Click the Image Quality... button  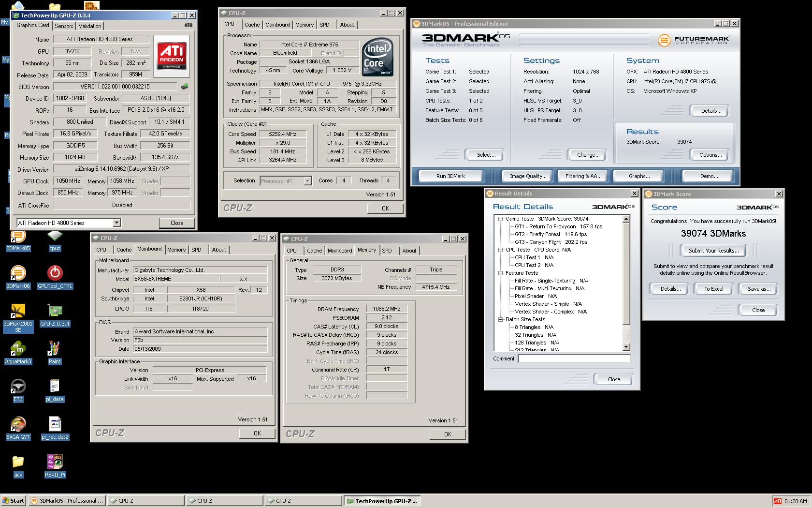pyautogui.click(x=528, y=176)
